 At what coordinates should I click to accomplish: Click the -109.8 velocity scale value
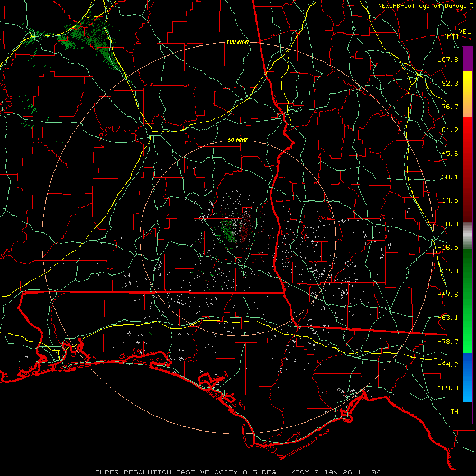coord(446,388)
